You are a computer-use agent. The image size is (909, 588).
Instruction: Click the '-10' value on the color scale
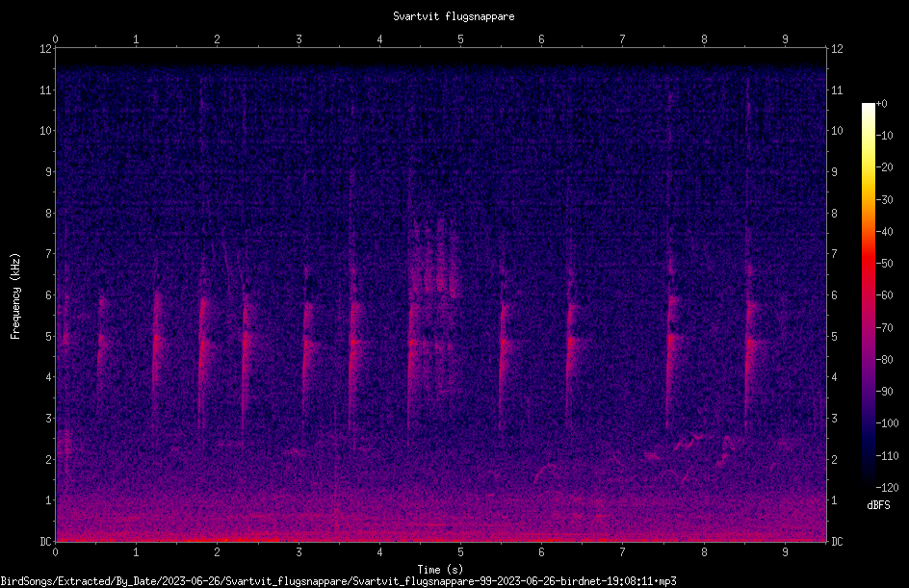click(884, 136)
